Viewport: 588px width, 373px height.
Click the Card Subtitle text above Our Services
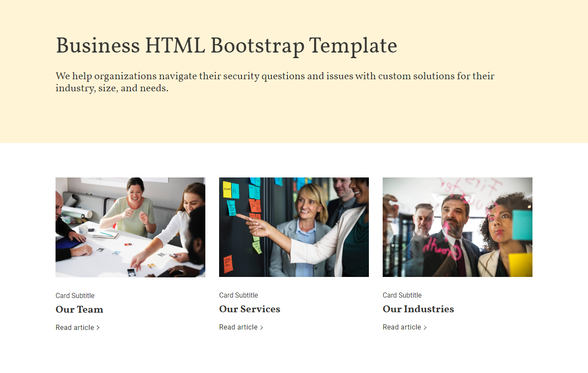238,295
